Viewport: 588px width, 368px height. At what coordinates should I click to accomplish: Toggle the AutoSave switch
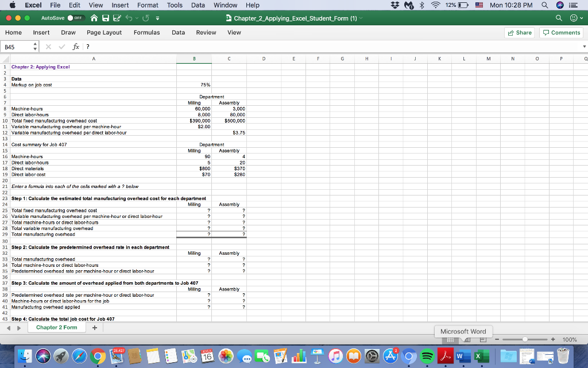tap(76, 18)
